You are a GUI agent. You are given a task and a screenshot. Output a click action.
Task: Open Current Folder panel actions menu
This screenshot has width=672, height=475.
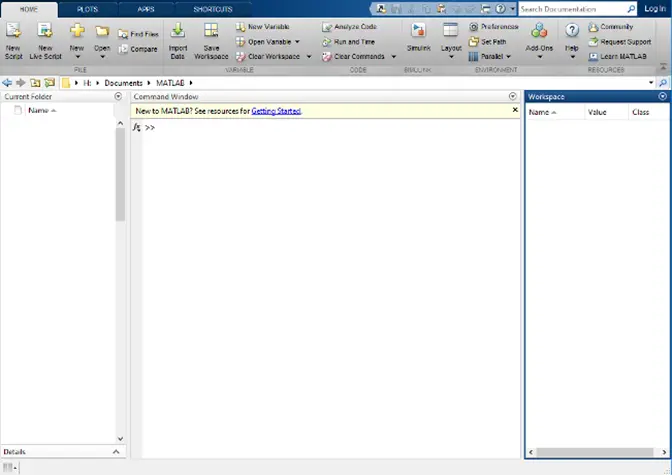click(118, 96)
